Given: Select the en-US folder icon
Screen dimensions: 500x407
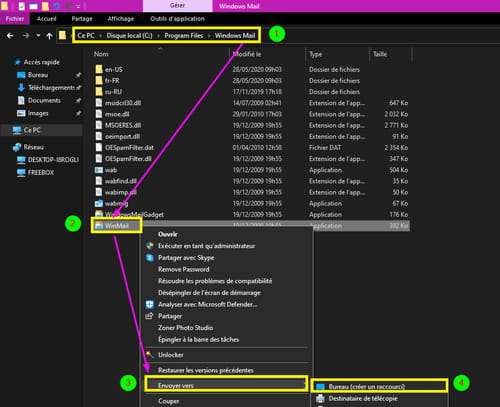Looking at the screenshot, I should [x=99, y=69].
